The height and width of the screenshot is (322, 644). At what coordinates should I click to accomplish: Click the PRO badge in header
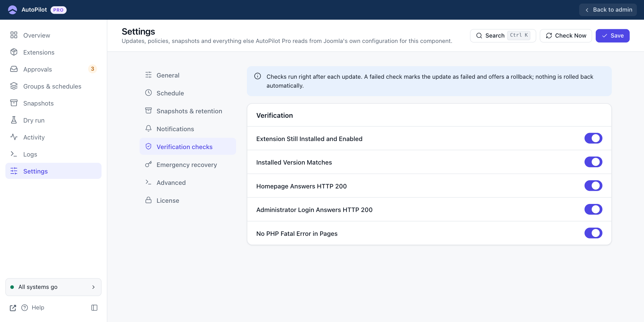[x=58, y=10]
